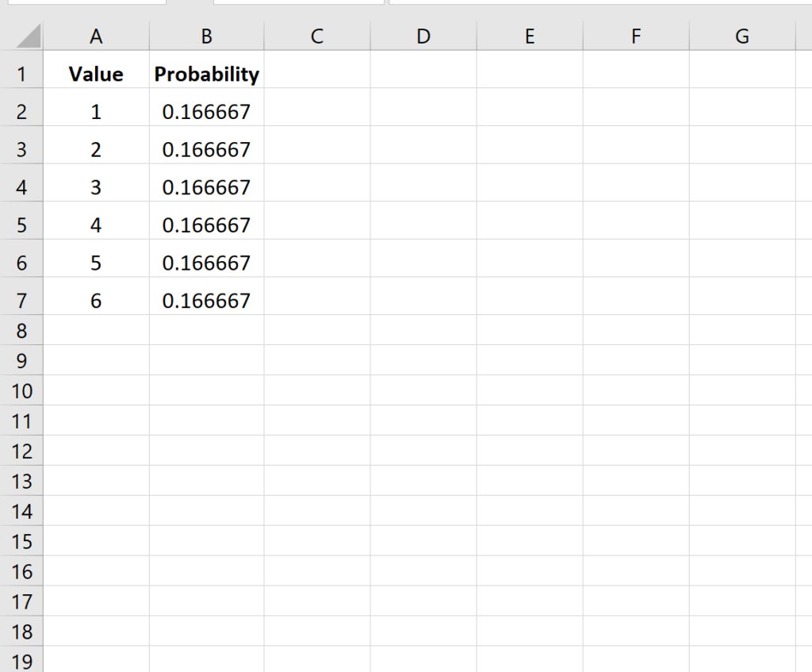Select column A header
812x672 pixels.
click(96, 36)
